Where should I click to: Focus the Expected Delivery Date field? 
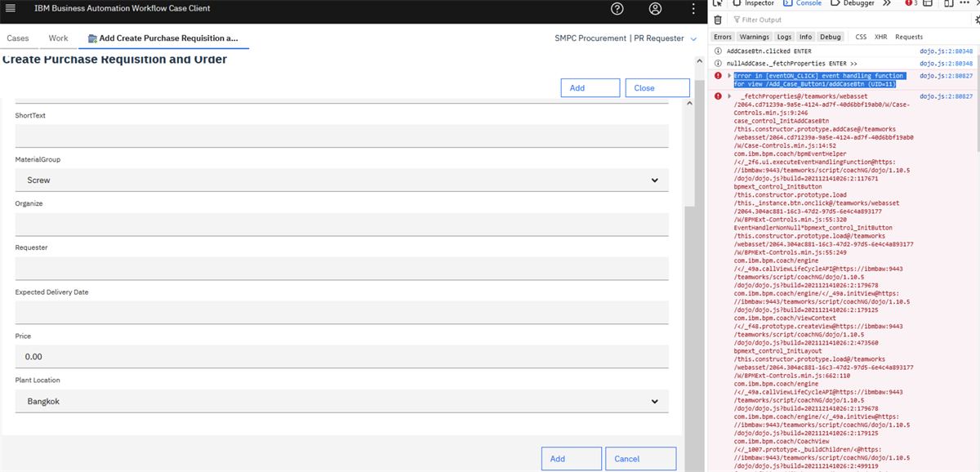point(341,312)
